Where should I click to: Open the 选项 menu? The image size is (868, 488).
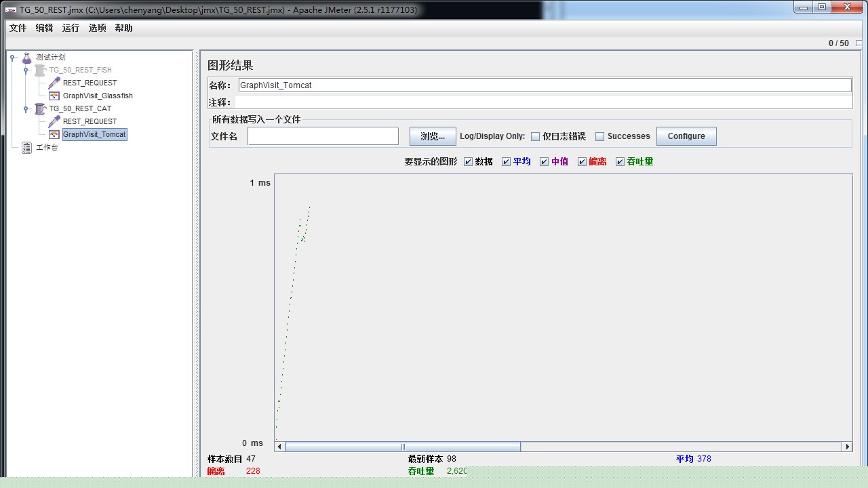point(96,28)
